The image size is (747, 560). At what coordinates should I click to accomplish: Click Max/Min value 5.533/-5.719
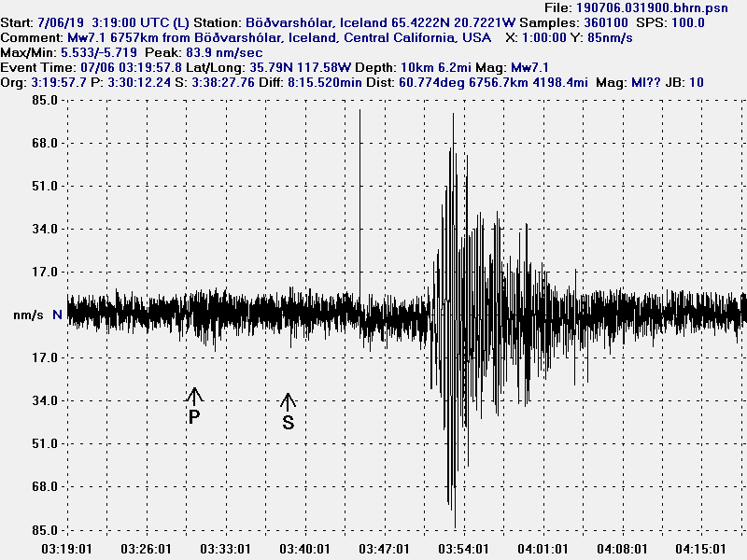[99, 52]
